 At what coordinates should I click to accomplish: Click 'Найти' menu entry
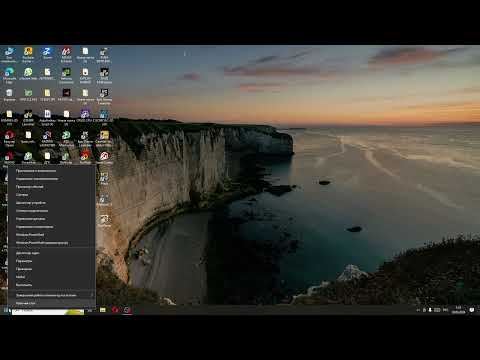pos(52,277)
